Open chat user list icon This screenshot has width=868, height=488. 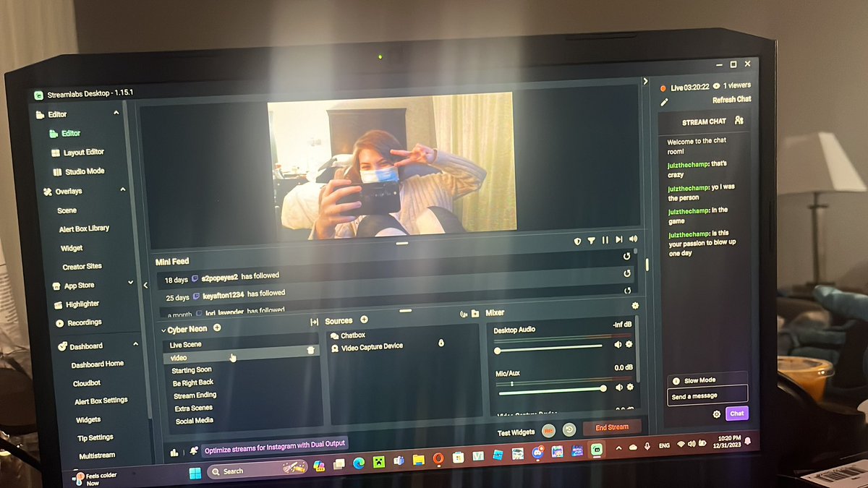[739, 121]
